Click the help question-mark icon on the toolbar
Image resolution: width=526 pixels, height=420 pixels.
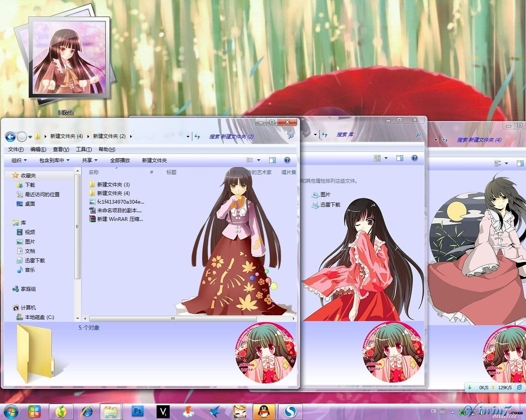(287, 160)
